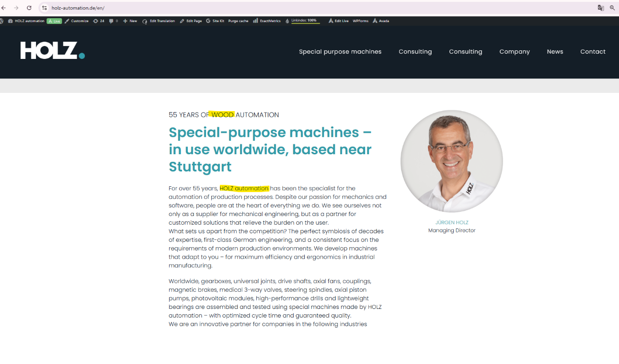This screenshot has height=364, width=619.
Task: Open Avada menu in admin bar
Action: 381,21
